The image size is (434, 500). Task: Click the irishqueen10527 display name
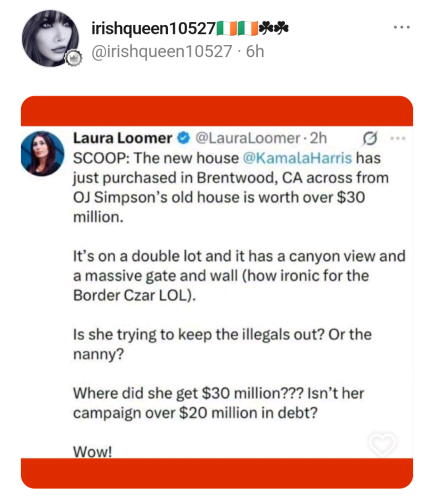pyautogui.click(x=154, y=28)
